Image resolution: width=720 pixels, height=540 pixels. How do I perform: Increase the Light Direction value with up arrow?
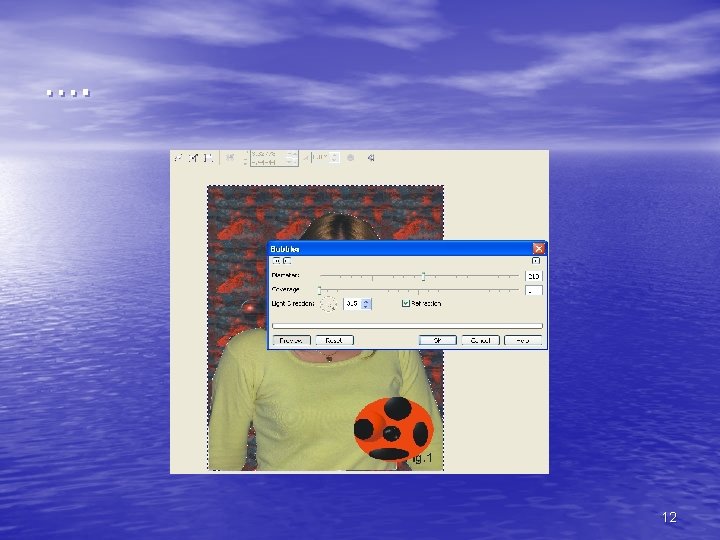366,301
